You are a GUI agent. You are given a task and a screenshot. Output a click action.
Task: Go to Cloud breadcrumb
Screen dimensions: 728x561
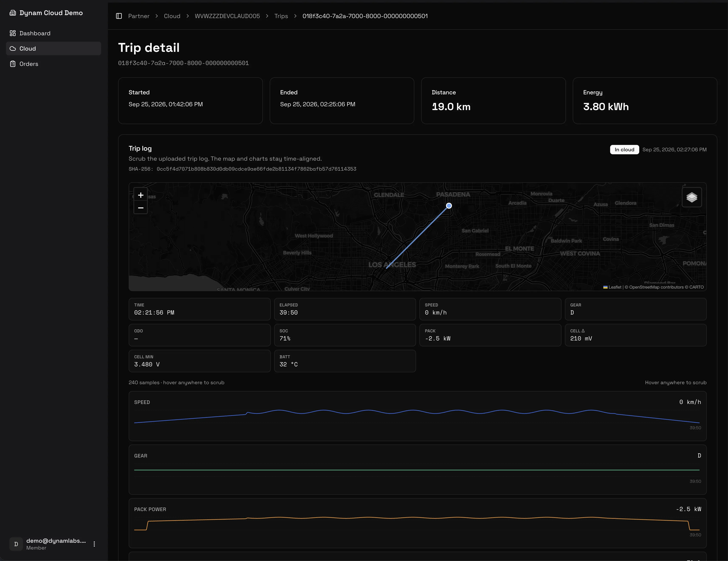click(172, 16)
